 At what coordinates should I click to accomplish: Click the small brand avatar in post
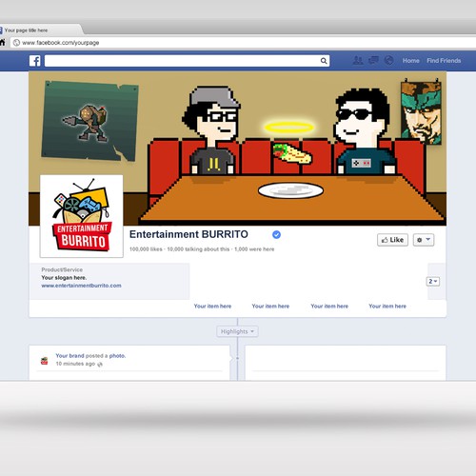[x=45, y=361]
